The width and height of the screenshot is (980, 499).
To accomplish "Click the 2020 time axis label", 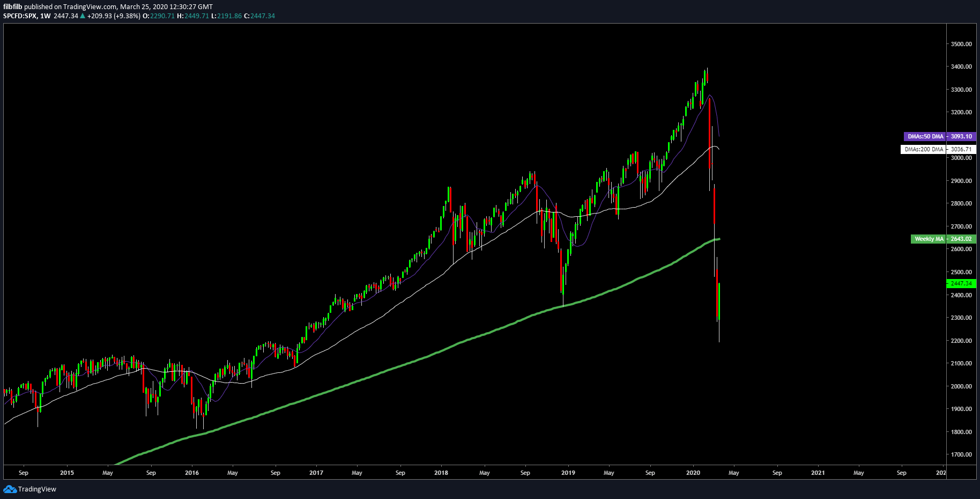I will [693, 473].
